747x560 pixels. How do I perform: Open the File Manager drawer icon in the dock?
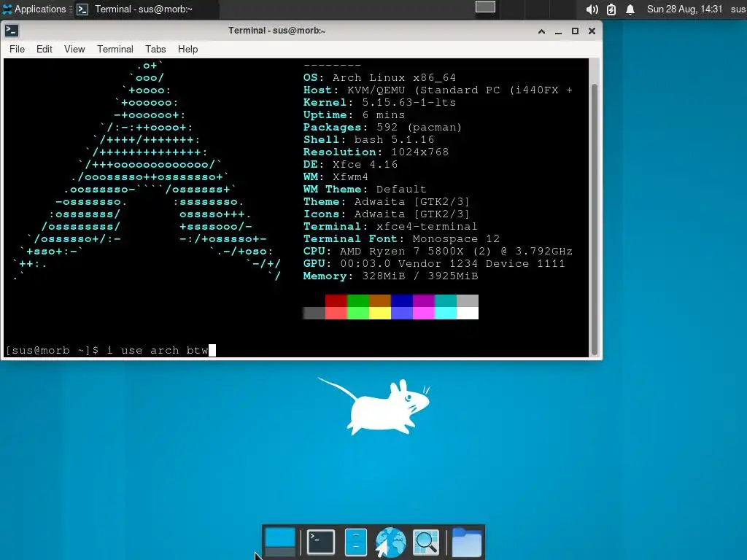tap(355, 542)
